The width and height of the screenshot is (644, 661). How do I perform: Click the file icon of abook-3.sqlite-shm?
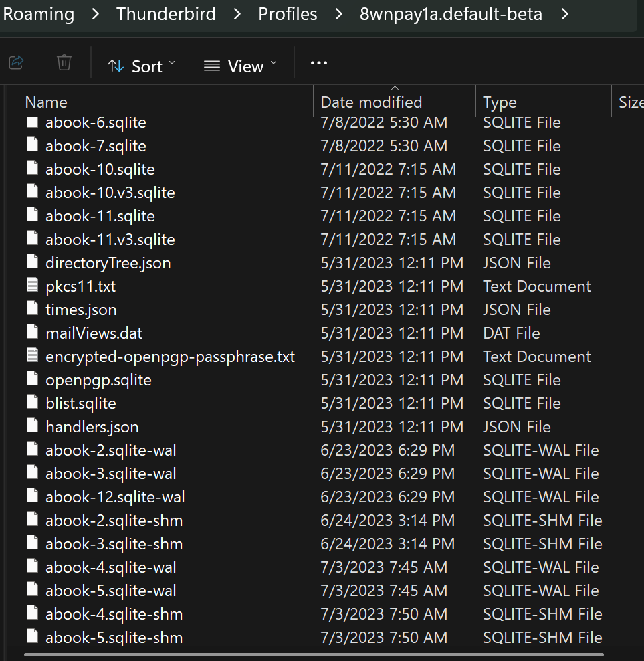(x=33, y=543)
